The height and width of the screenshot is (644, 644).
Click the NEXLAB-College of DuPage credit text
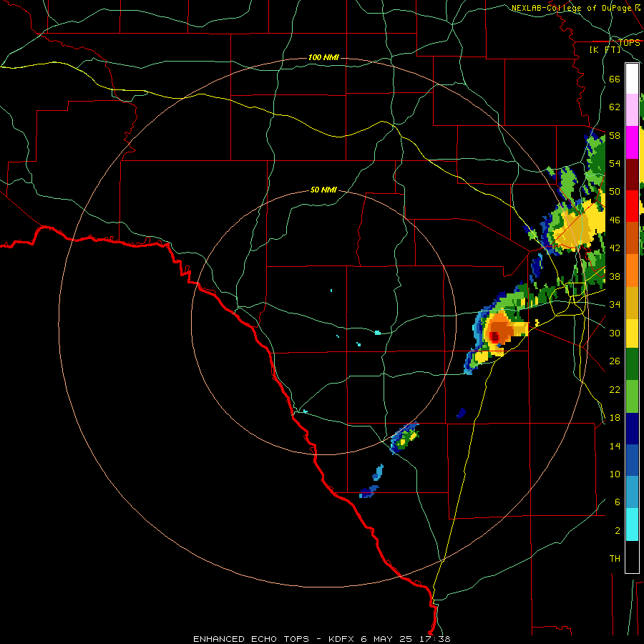point(577,8)
